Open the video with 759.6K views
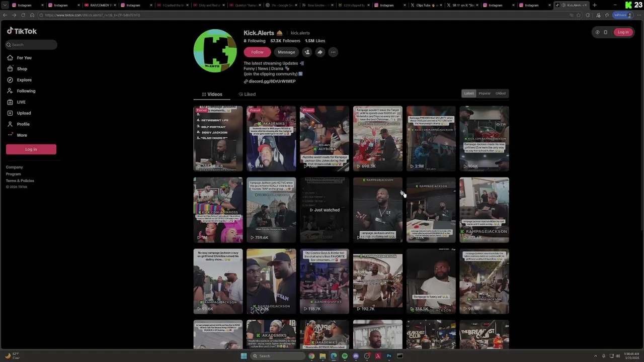Image resolution: width=644 pixels, height=362 pixels. pyautogui.click(x=271, y=210)
